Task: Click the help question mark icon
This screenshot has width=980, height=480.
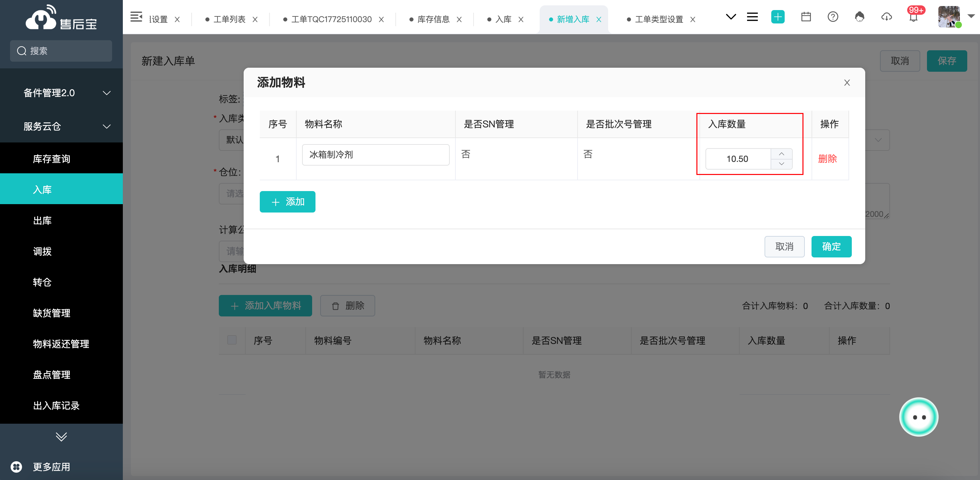Action: [832, 17]
